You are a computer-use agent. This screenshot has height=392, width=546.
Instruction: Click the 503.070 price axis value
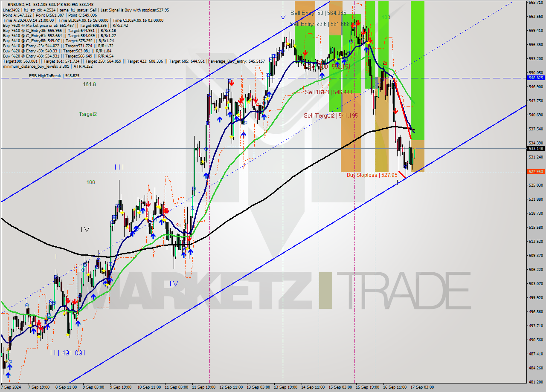point(536,283)
